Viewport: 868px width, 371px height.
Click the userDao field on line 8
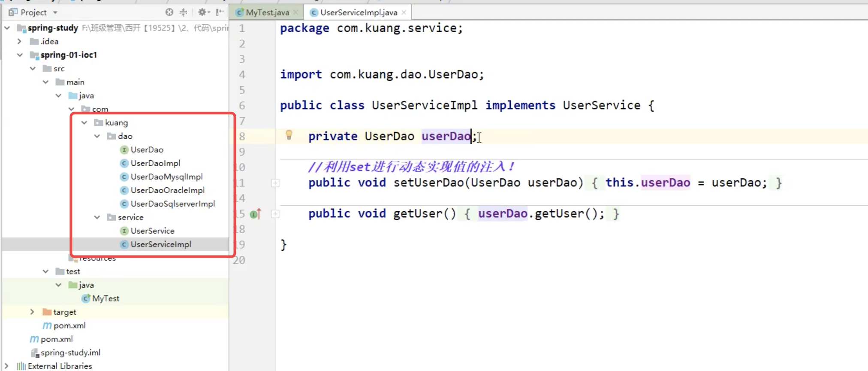point(446,136)
